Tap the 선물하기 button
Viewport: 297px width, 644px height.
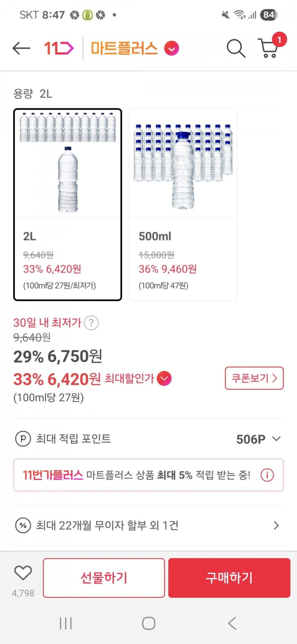104,578
